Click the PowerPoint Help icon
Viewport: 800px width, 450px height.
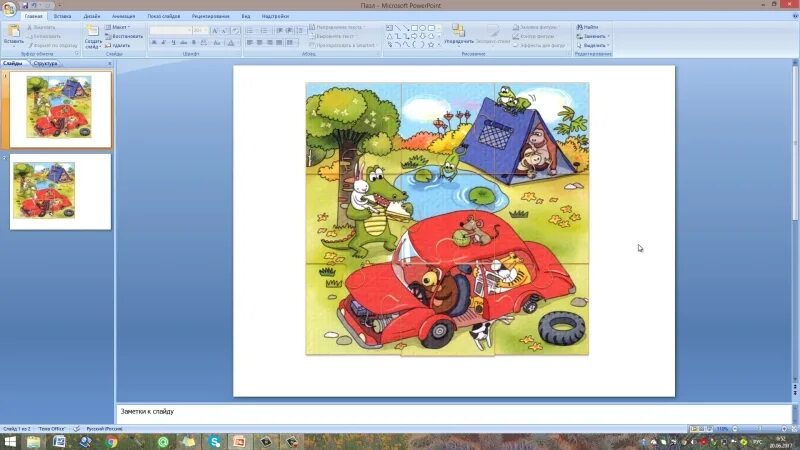795,16
